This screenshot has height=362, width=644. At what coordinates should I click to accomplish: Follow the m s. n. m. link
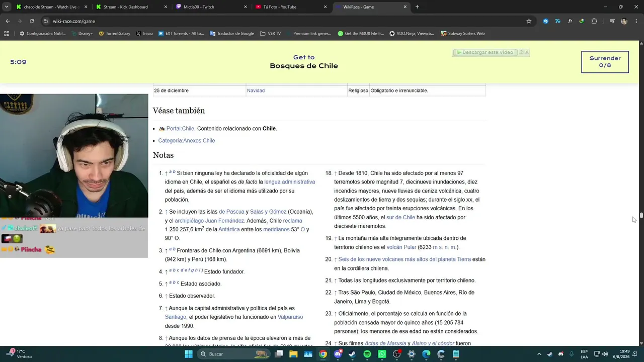444,247
